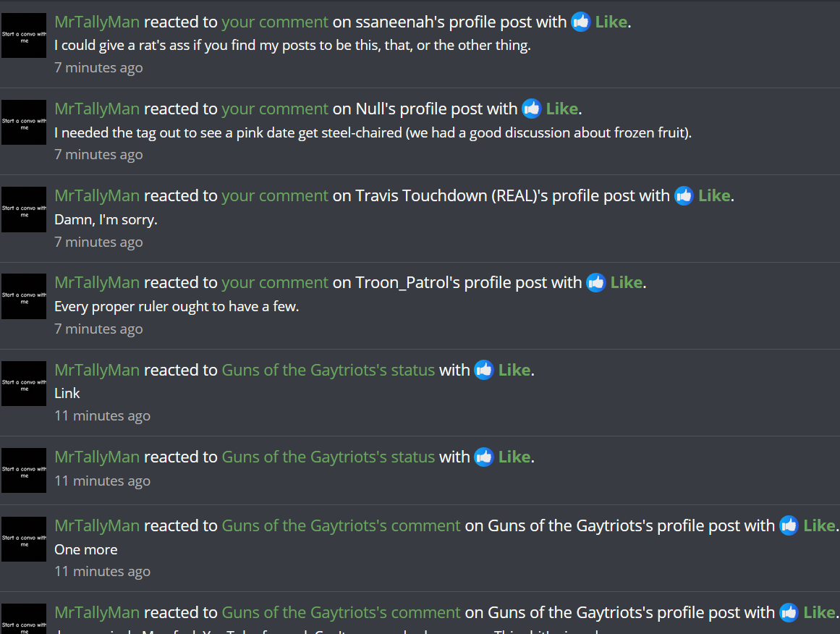Image resolution: width=840 pixels, height=634 pixels.
Task: Click Like icon in 'One more' comment notification
Action: [x=789, y=525]
